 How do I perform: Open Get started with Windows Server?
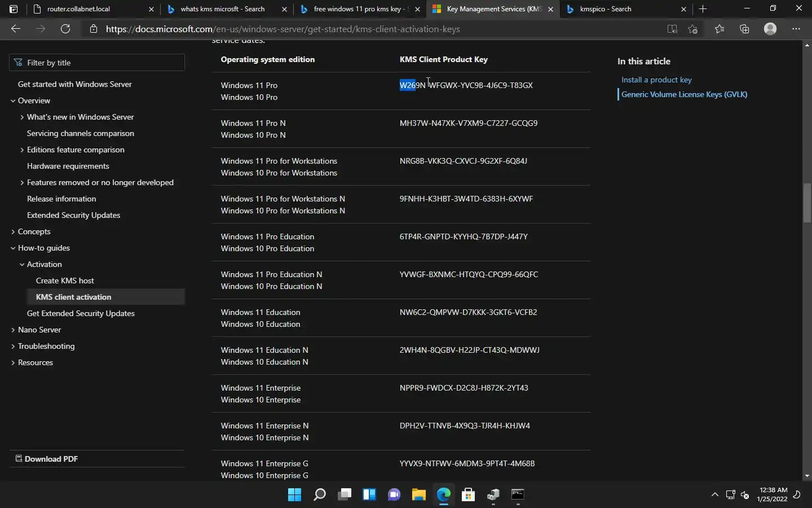click(75, 84)
